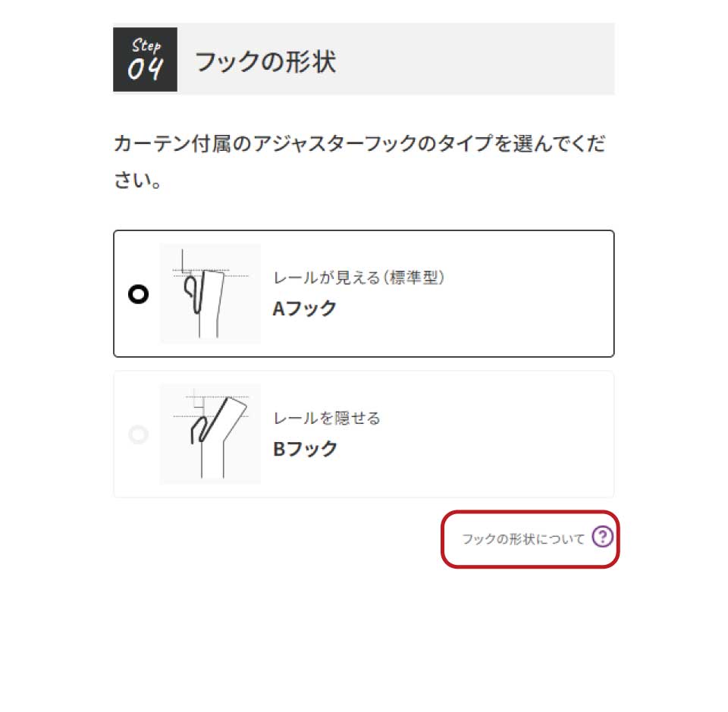Click the フックの形状 heading title

point(265,61)
